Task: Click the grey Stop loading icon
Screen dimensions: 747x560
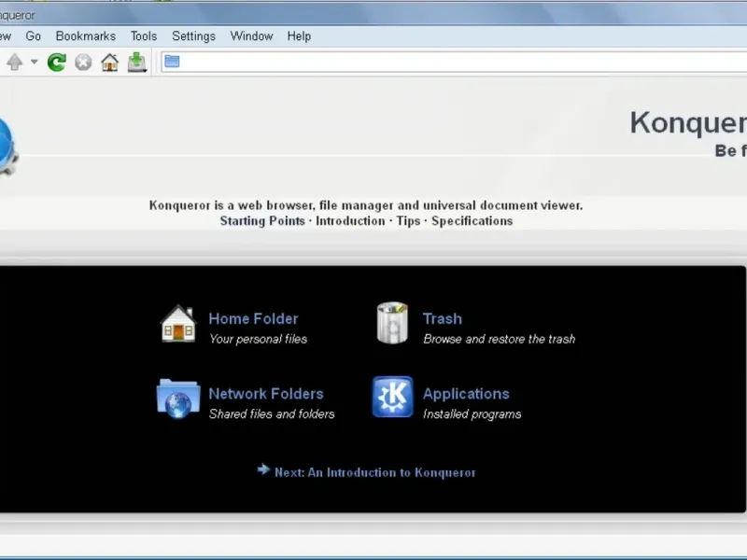Action: [83, 63]
